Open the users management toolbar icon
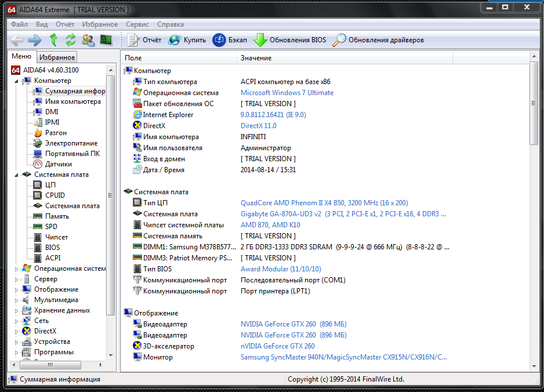 coord(88,40)
